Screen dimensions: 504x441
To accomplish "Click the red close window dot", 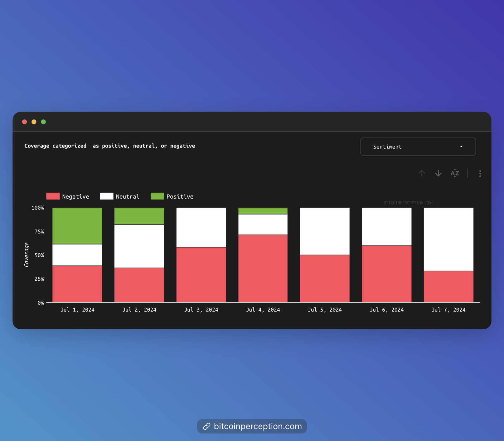I will (x=24, y=122).
